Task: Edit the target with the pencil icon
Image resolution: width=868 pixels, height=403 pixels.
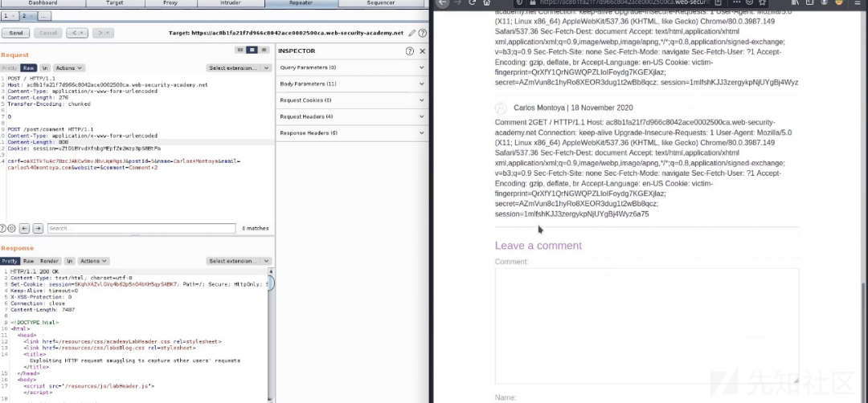Action: coord(411,33)
